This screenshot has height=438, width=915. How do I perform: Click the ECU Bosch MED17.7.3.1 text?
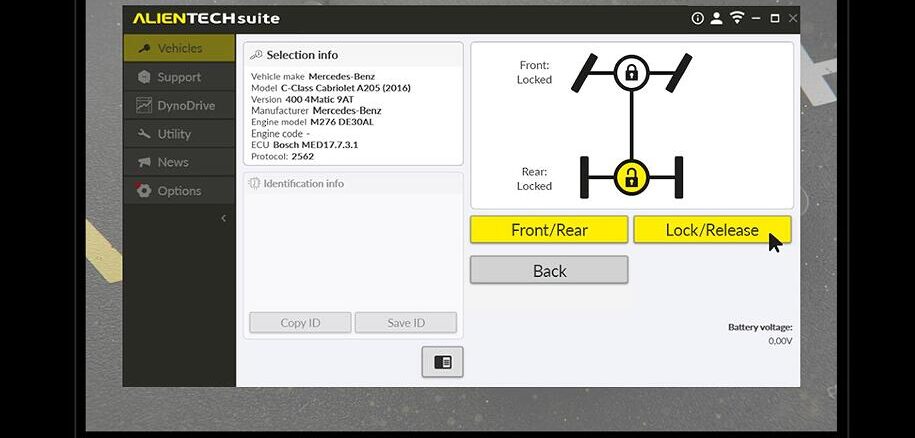(x=305, y=145)
